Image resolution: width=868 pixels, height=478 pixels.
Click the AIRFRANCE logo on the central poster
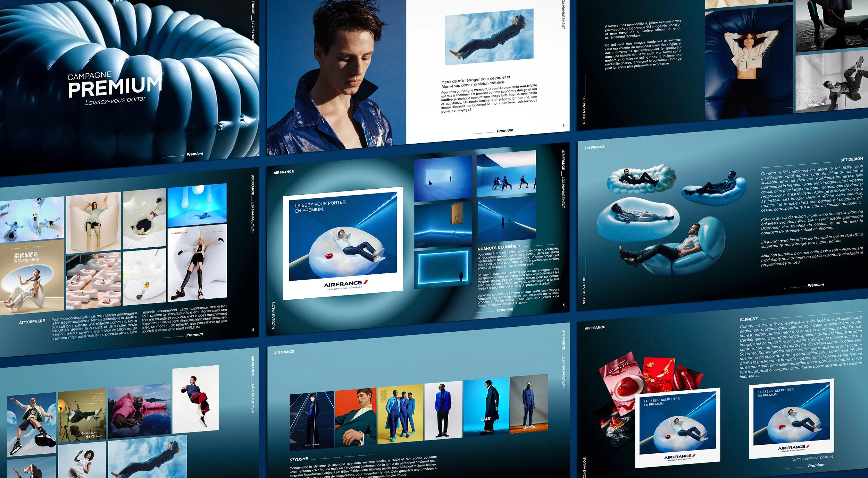pos(346,284)
